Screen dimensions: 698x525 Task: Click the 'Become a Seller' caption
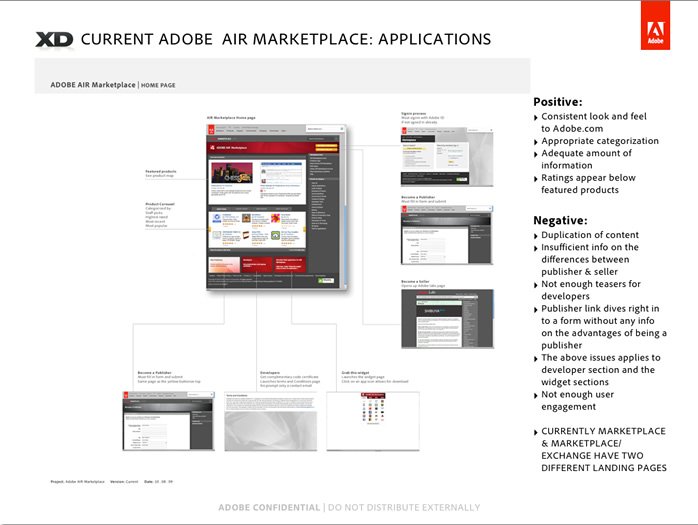tap(415, 281)
